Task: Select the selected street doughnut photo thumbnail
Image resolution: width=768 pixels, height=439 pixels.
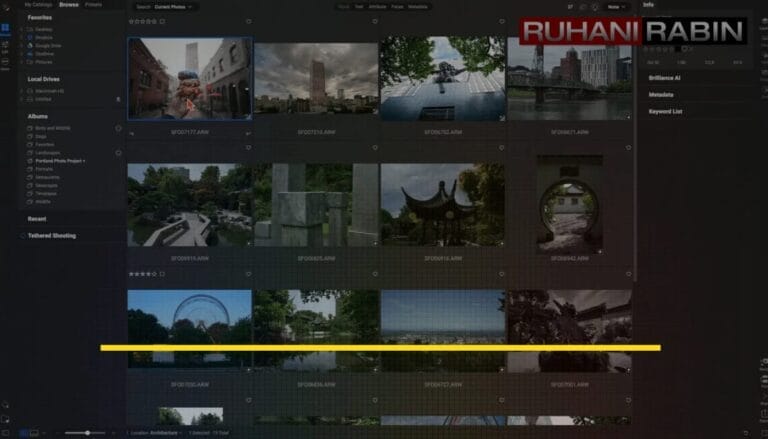Action: click(190, 79)
